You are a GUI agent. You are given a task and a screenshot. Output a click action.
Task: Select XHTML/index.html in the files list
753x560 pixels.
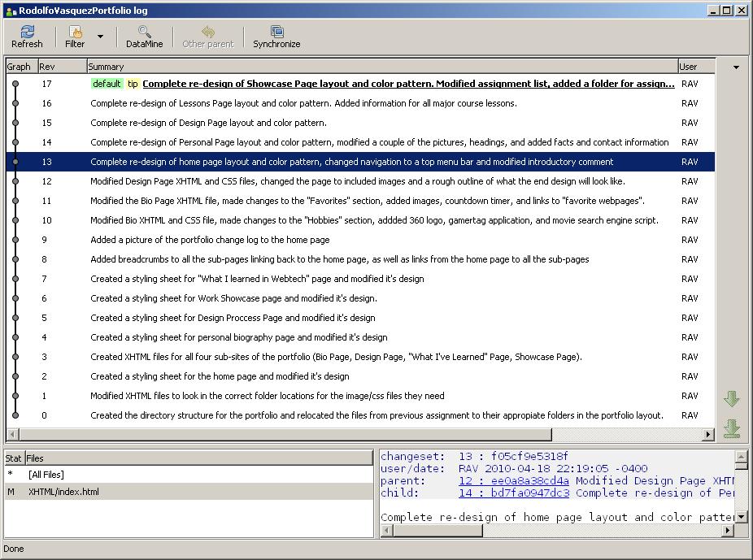[189, 492]
